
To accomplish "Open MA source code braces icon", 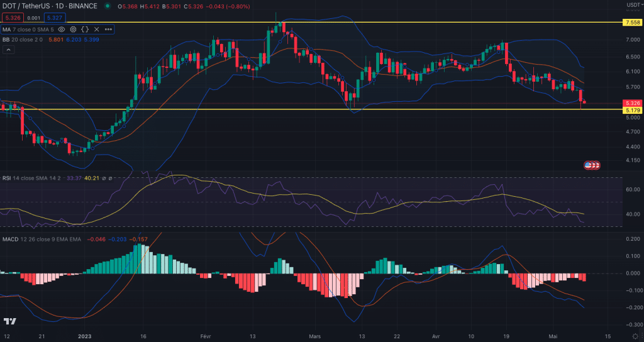I will coord(85,29).
